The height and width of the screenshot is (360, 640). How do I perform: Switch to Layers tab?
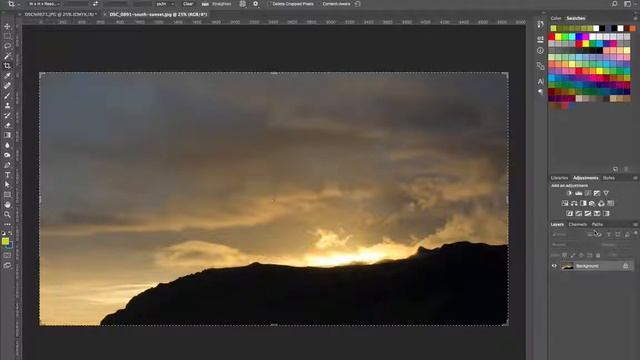(x=557, y=224)
